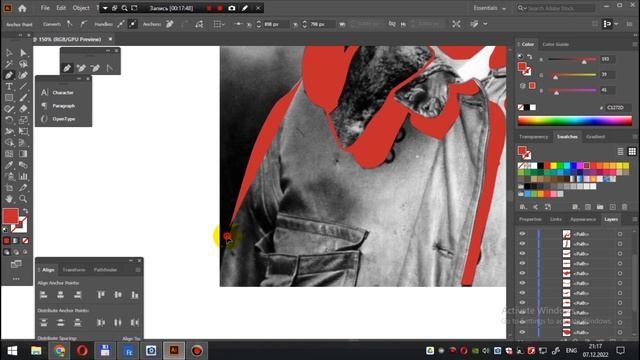This screenshot has height=360, width=640.
Task: Click the RGB color spectrum bar
Action: (x=575, y=120)
